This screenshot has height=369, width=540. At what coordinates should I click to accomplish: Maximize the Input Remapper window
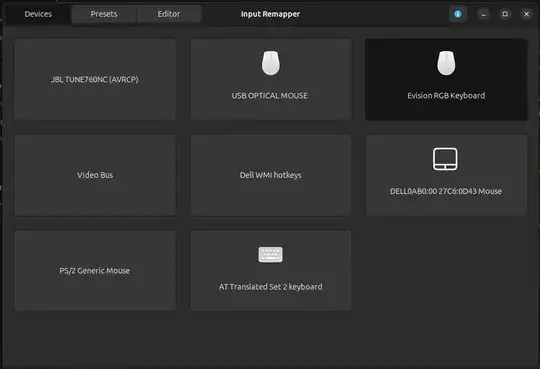tap(505, 14)
